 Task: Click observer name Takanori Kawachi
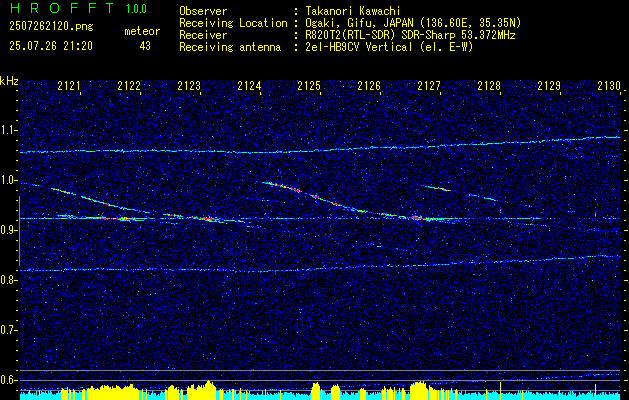coord(352,11)
